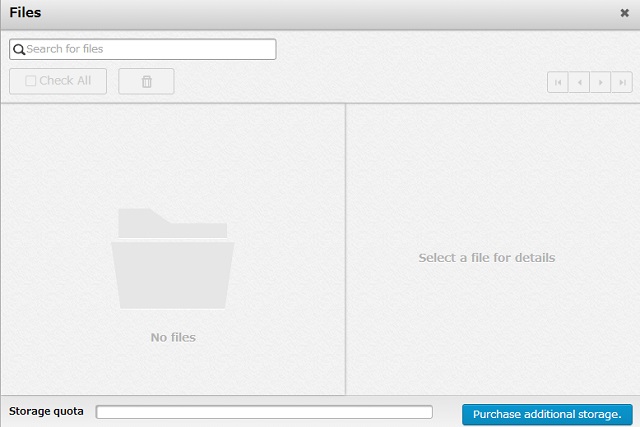640x427 pixels.
Task: Click the trash delete button
Action: pyautogui.click(x=146, y=81)
